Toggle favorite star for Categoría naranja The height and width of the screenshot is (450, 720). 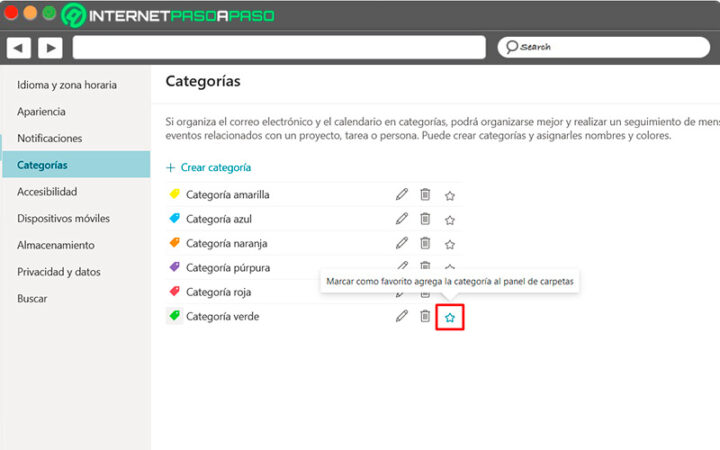click(x=450, y=244)
